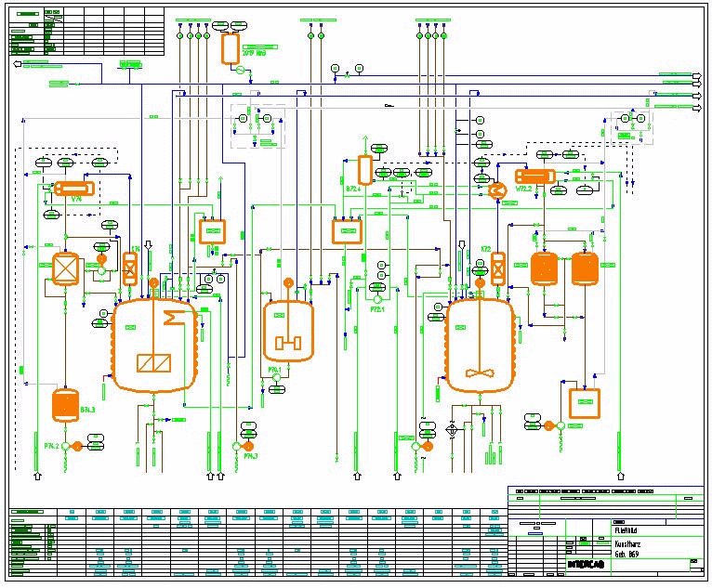Click the square orange box right of K74
This screenshot has height=588, width=712.
(212, 231)
